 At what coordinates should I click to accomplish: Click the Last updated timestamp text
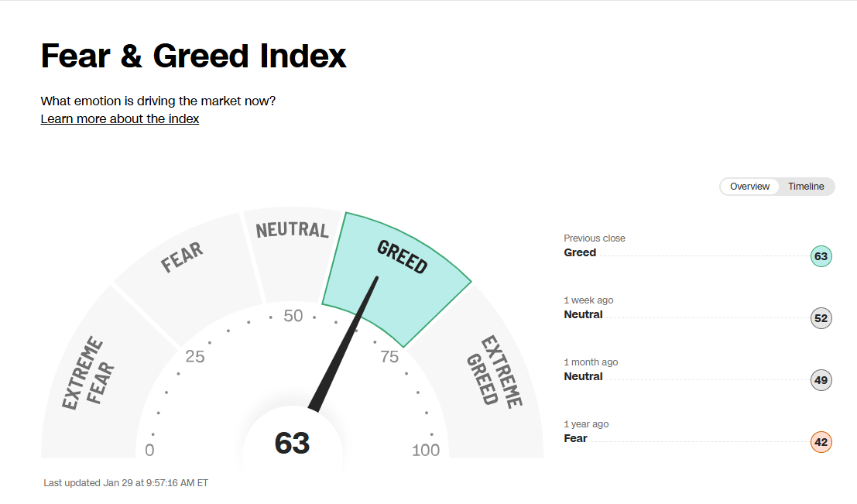(125, 483)
